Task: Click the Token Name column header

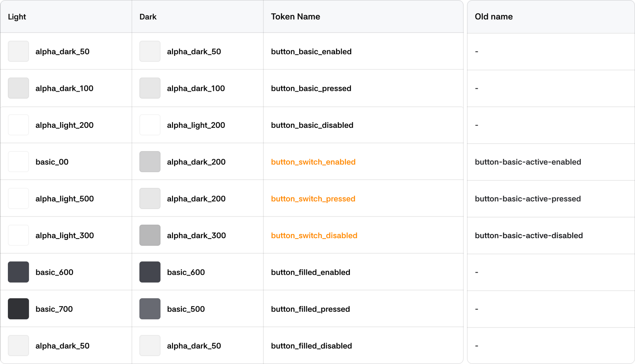Action: pyautogui.click(x=295, y=17)
